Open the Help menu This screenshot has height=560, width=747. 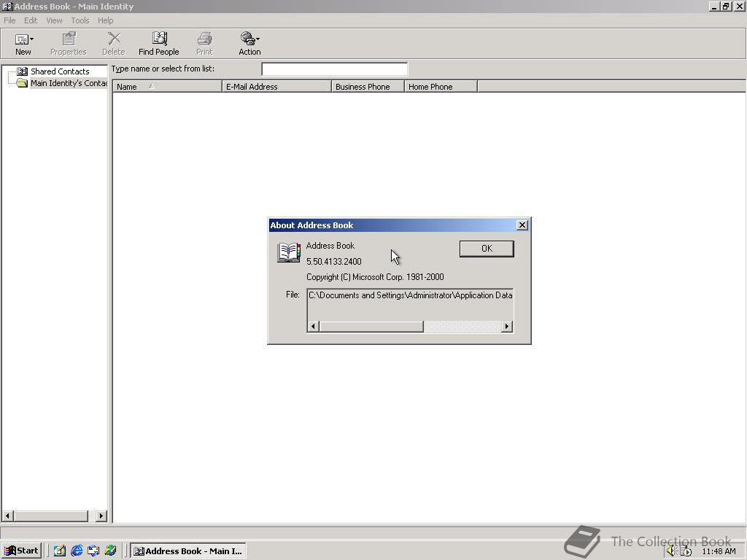click(x=105, y=20)
